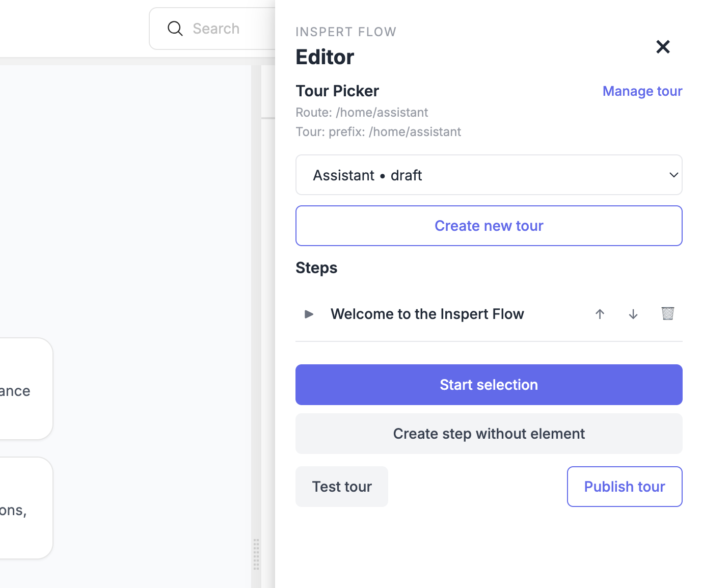Move step up using the up arrow
This screenshot has height=588, width=702.
click(x=600, y=314)
